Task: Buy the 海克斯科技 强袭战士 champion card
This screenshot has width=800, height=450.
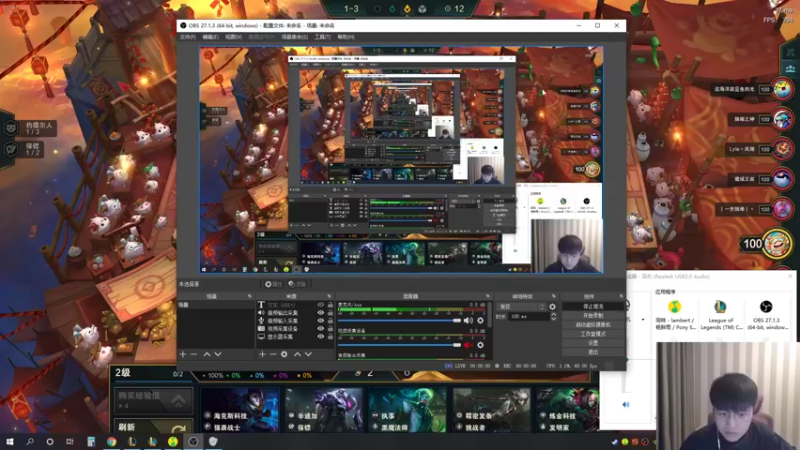Action: tap(240, 410)
